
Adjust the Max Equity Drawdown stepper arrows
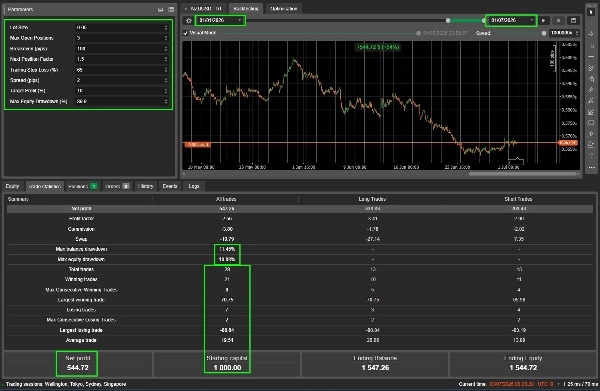tap(166, 101)
